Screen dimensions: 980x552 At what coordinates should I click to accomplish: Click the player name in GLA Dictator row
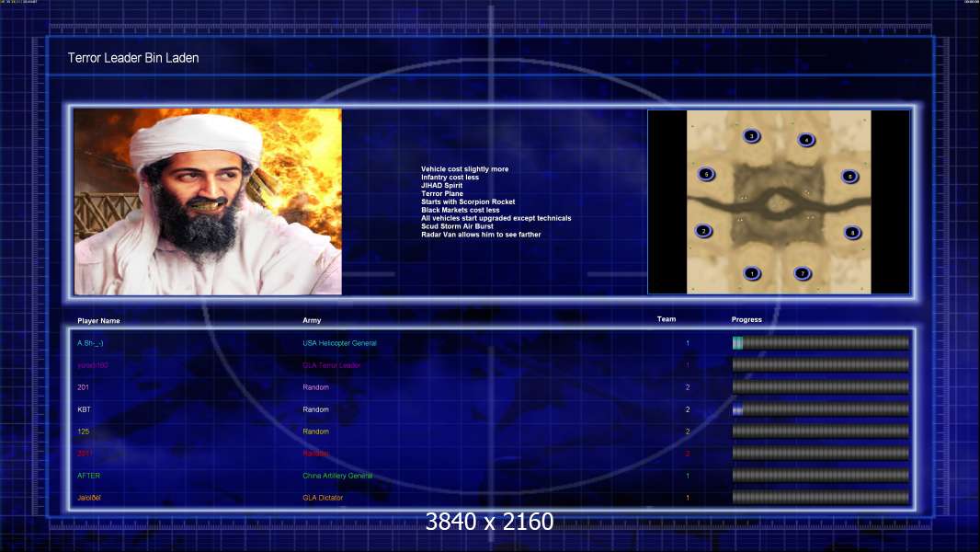[x=89, y=498]
